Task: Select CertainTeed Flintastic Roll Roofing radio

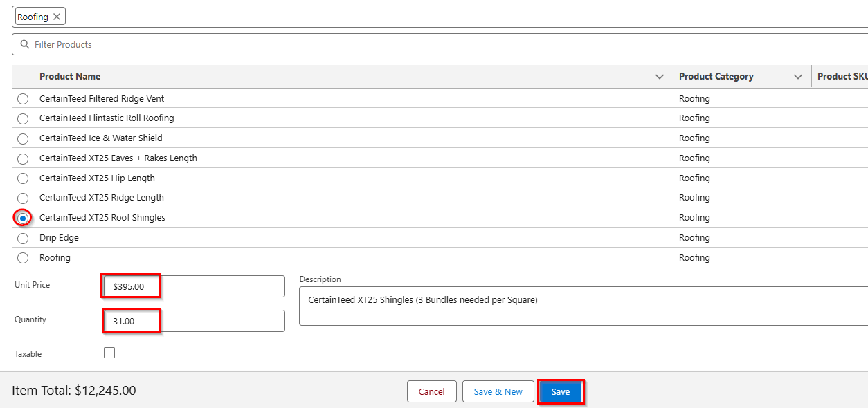Action: 23,119
